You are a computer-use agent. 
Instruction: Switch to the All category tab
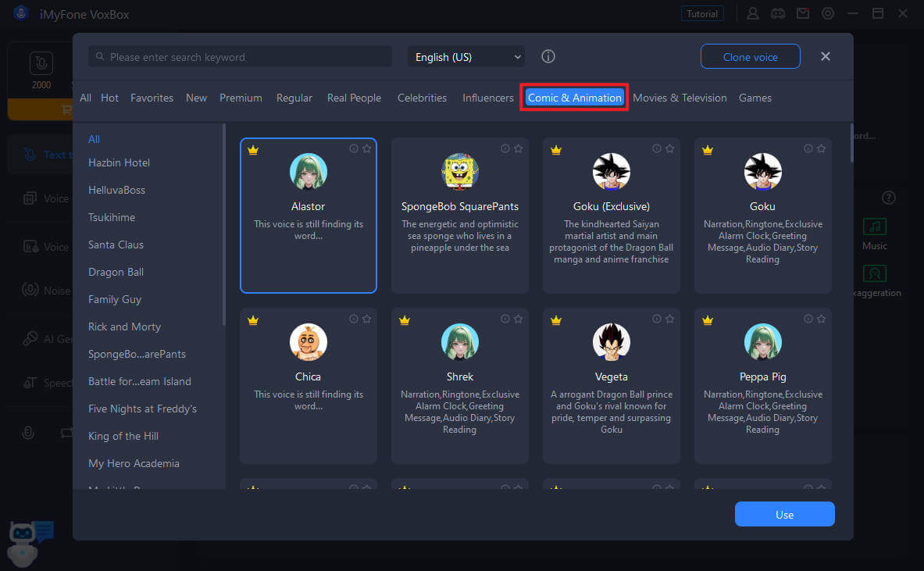85,98
